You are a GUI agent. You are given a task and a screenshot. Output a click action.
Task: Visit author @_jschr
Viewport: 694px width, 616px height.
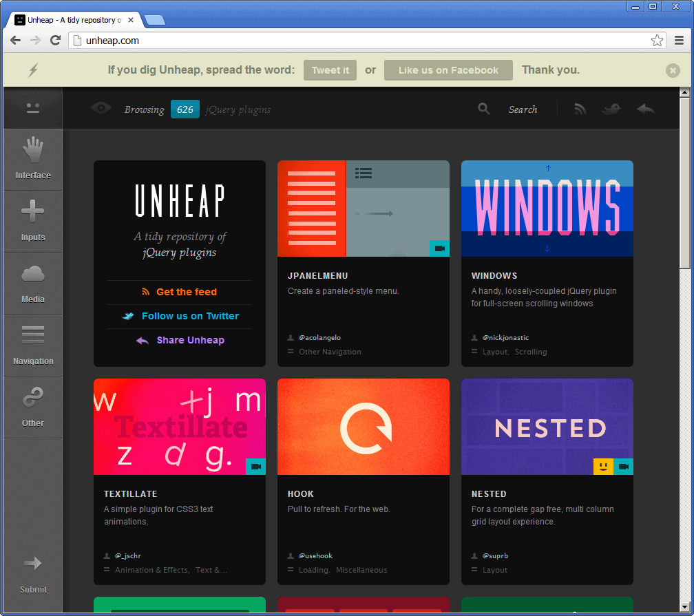pos(128,556)
